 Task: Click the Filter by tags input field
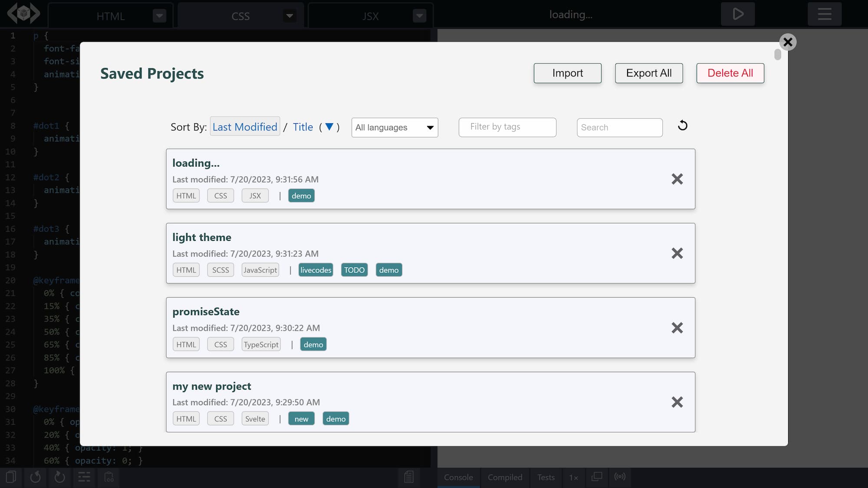click(507, 127)
